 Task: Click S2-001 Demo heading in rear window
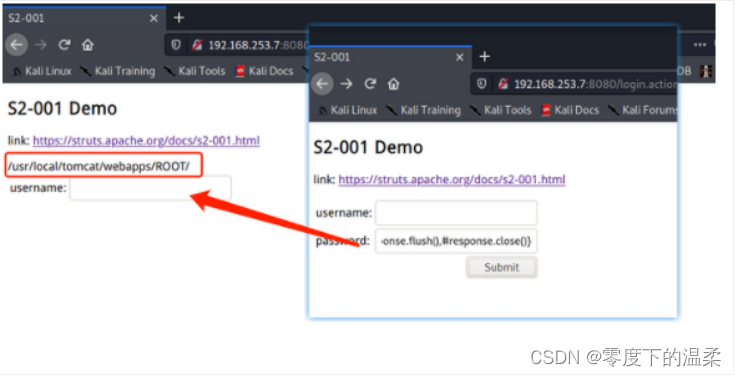[x=62, y=108]
